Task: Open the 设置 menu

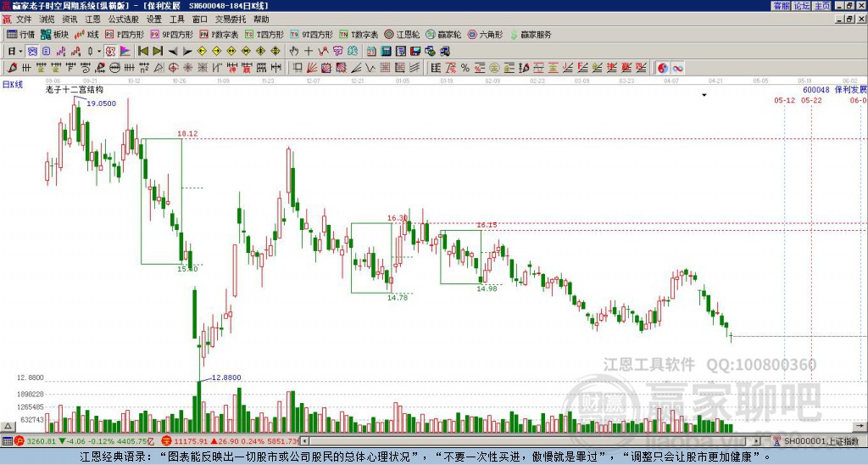Action: pyautogui.click(x=154, y=20)
